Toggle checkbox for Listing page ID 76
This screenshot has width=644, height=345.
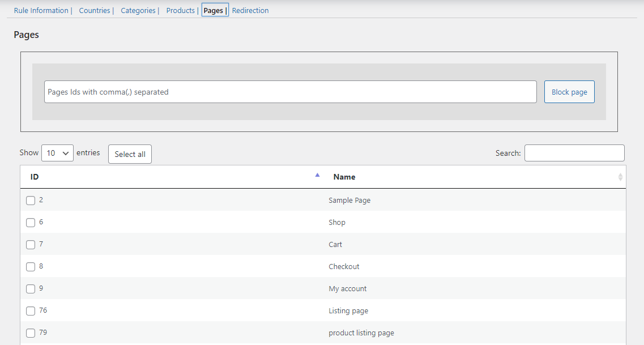(31, 311)
